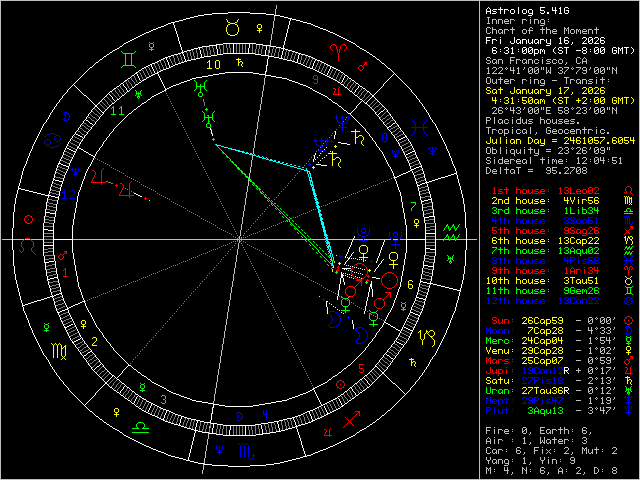640x480 pixels.
Task: Click house number 10 on the wheel
Action: pos(212,64)
